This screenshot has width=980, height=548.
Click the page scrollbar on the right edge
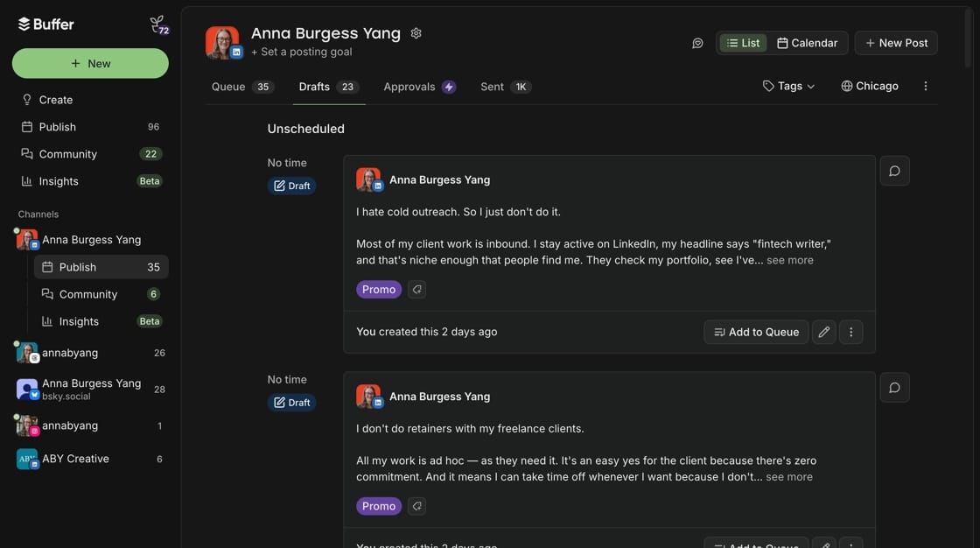(x=968, y=38)
